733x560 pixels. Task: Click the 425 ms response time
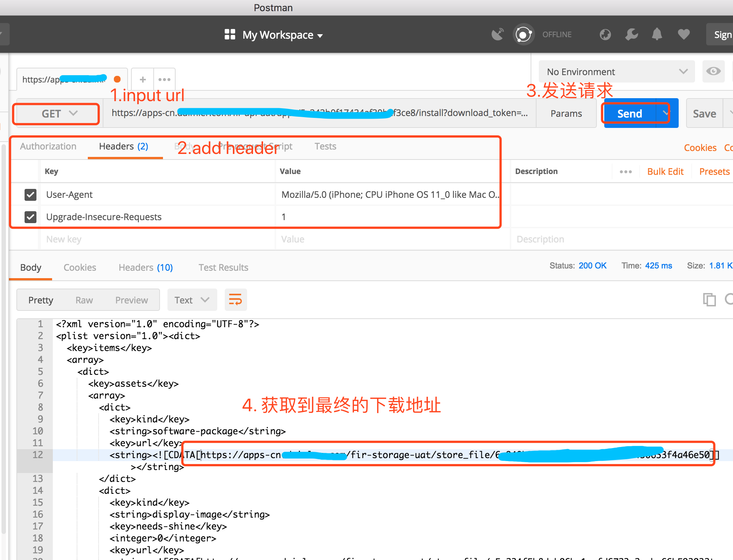659,265
